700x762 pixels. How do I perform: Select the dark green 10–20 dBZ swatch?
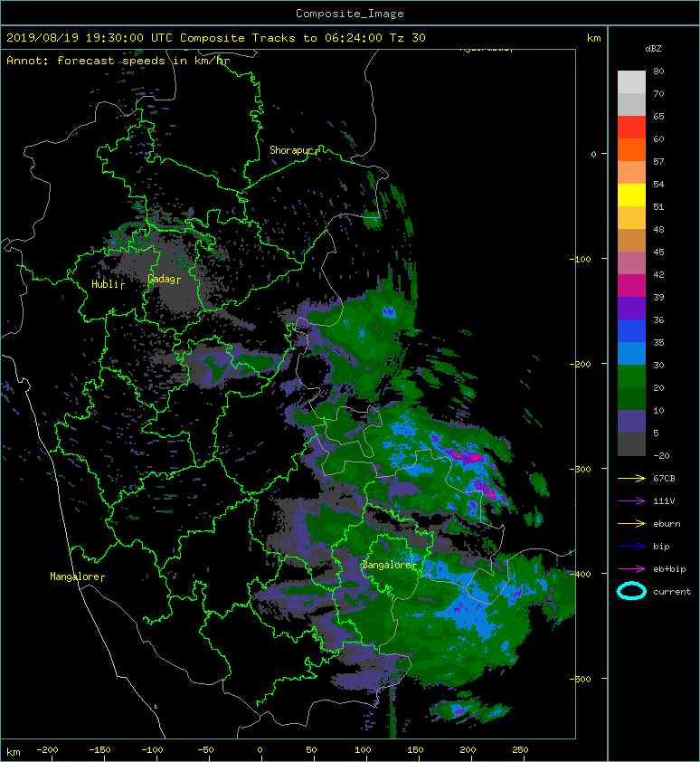pyautogui.click(x=631, y=398)
